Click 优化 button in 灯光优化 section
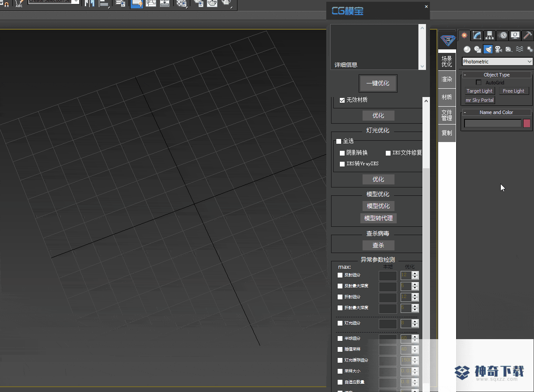The width and height of the screenshot is (534, 392). pos(378,179)
